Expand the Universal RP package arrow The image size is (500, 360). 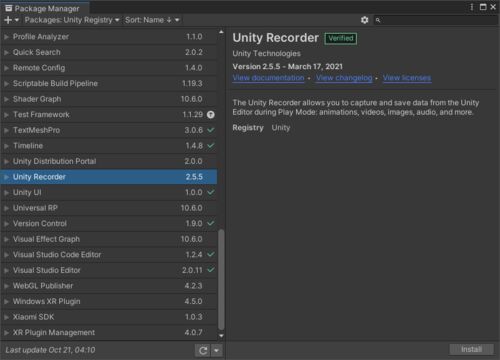point(6,208)
